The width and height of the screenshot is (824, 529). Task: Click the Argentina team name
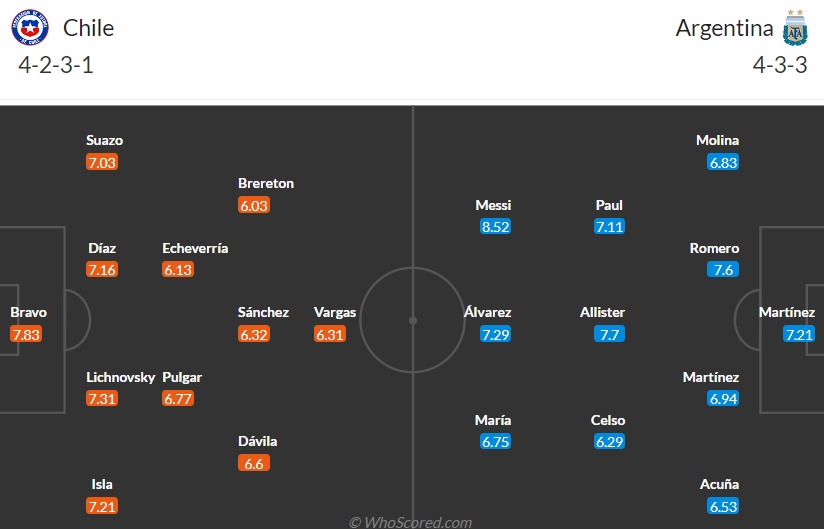(724, 28)
